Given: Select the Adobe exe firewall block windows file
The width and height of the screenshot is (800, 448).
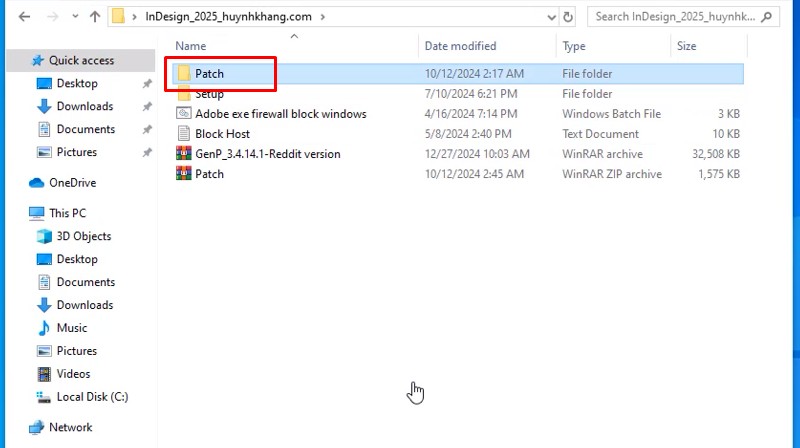Looking at the screenshot, I should pos(281,114).
